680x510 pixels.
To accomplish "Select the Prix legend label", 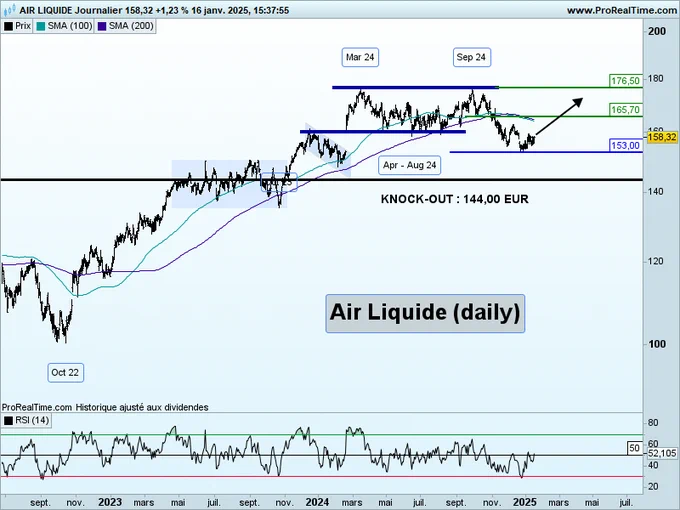I will tap(23, 26).
